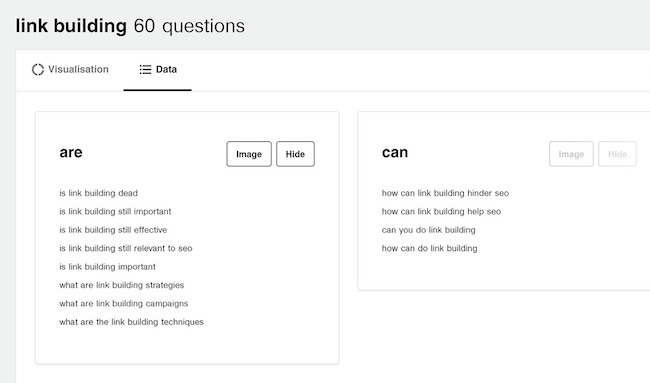Click Image button in the 'are' card
This screenshot has height=383, width=650.
pyautogui.click(x=249, y=154)
